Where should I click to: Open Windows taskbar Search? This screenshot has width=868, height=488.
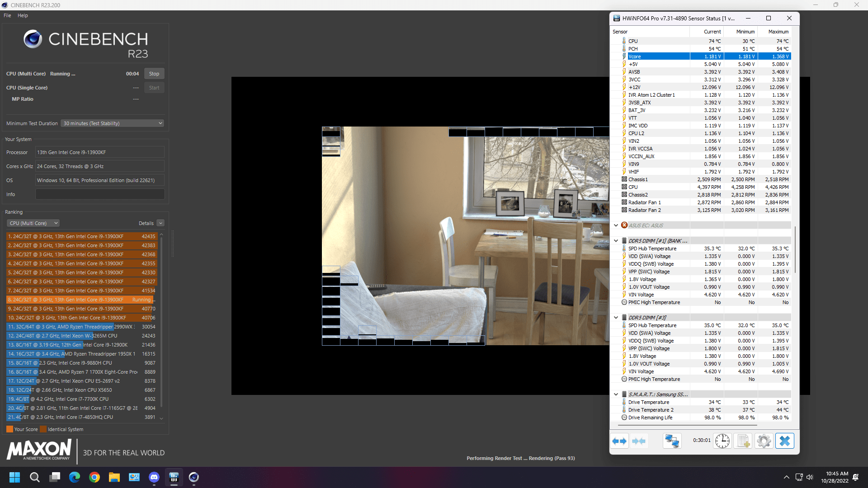(35, 477)
